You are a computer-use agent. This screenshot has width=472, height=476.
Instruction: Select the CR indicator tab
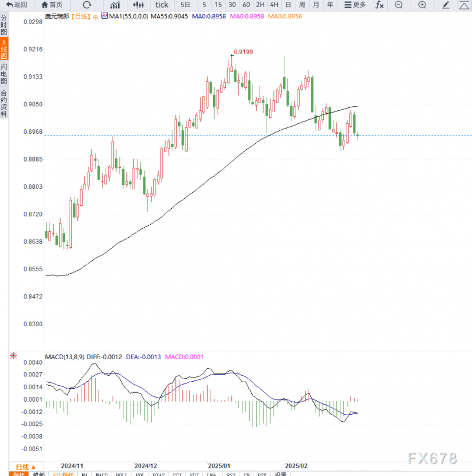coord(247,474)
